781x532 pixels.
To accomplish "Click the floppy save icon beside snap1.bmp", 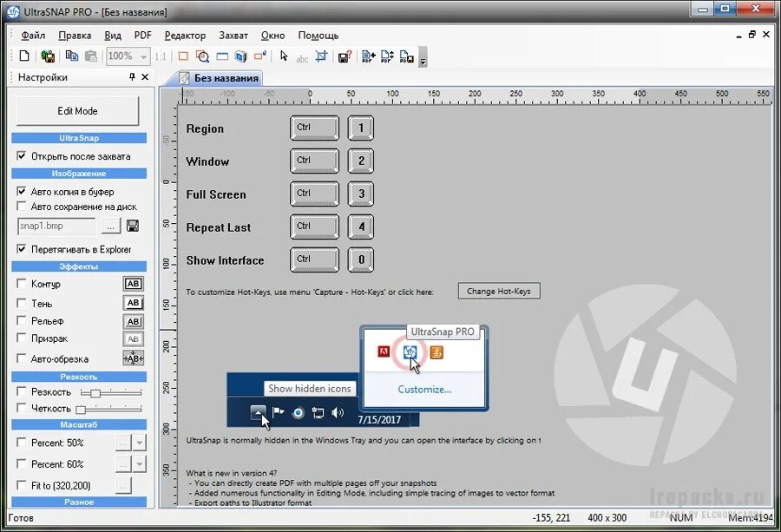I will coord(133,226).
